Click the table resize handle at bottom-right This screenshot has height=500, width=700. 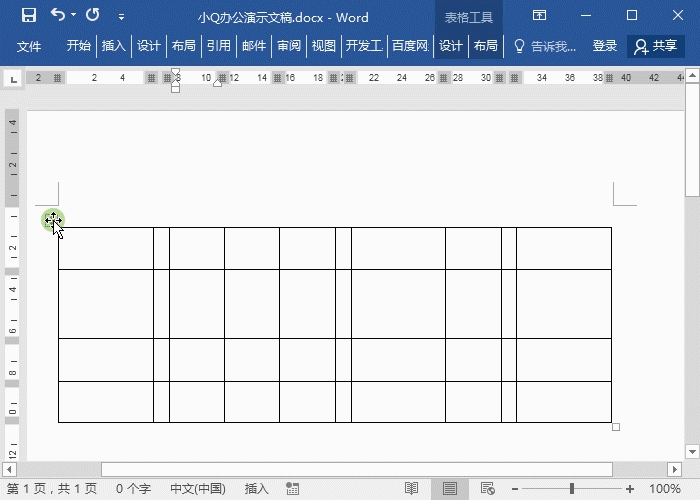pos(616,427)
